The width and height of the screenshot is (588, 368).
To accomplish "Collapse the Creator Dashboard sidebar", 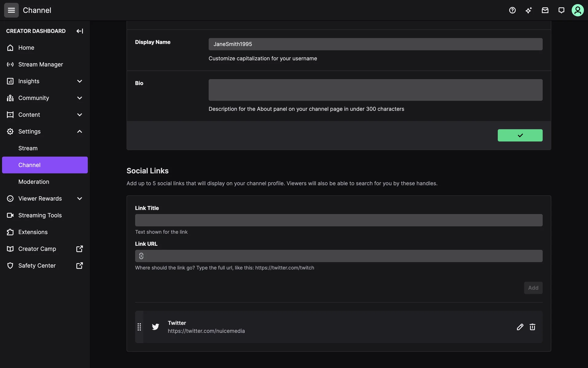I will [x=80, y=31].
